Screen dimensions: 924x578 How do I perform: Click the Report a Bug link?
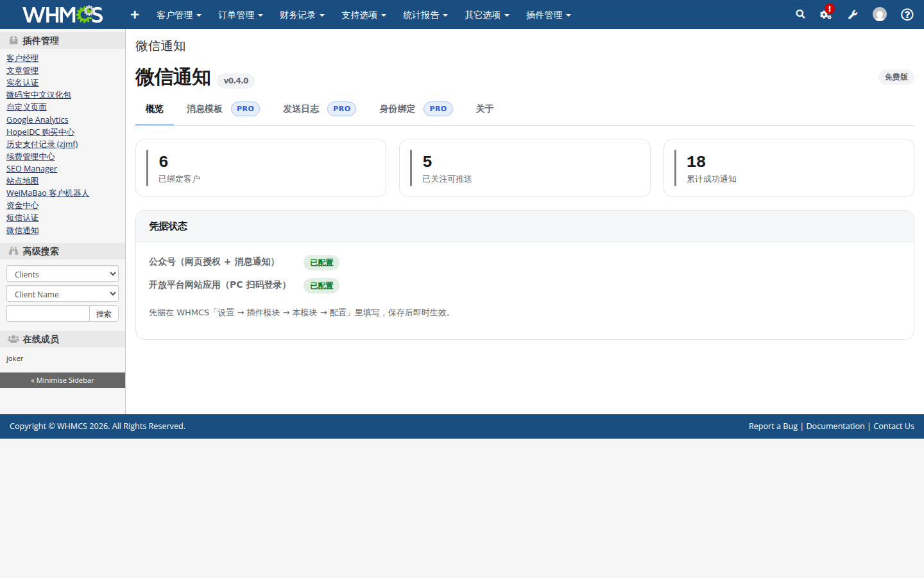773,426
